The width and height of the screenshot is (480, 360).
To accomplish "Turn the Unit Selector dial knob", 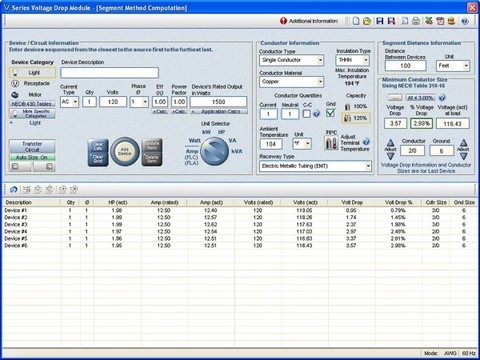I will (214, 152).
